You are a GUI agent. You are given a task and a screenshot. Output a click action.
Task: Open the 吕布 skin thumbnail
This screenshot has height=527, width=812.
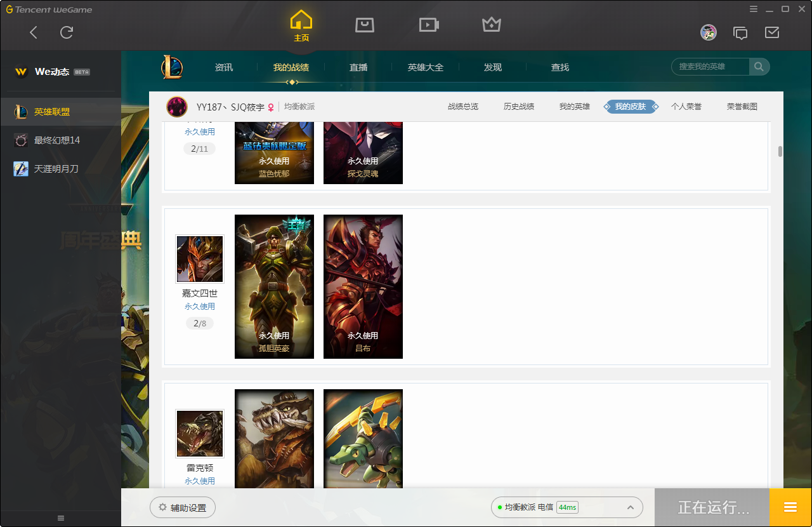[x=363, y=286]
